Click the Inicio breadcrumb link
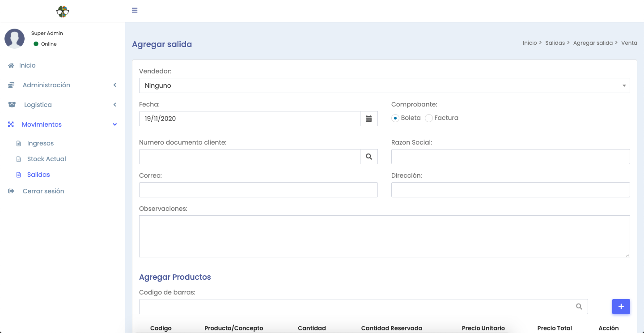Viewport: 644px width, 333px height. [530, 43]
